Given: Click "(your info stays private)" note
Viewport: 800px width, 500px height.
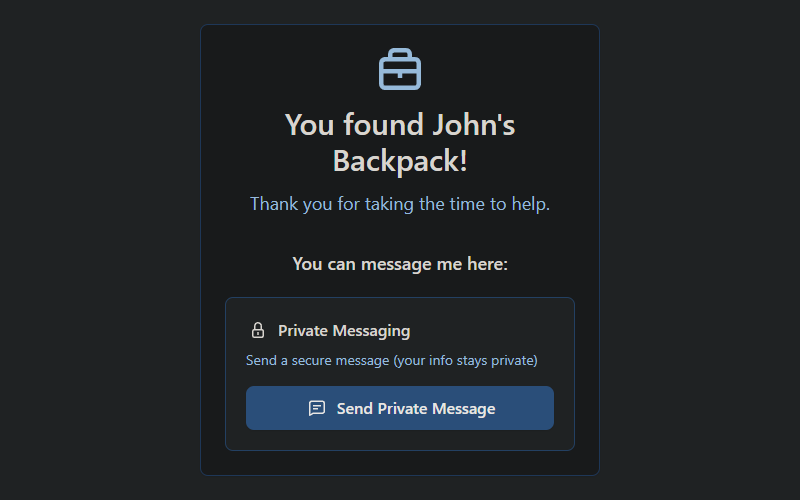Looking at the screenshot, I should coord(465,360).
